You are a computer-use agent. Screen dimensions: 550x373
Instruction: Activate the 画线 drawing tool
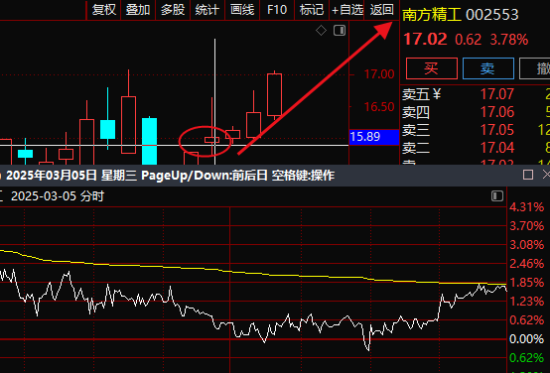[242, 10]
